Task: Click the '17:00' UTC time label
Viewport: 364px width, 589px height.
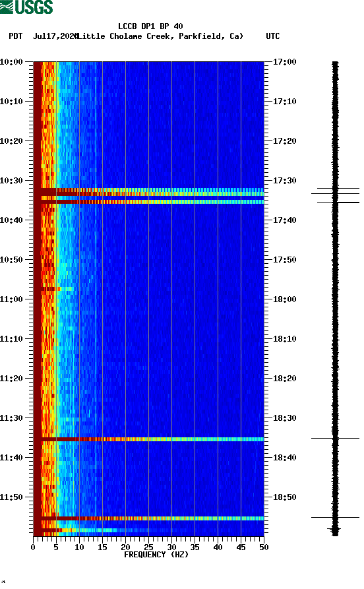Action: [x=284, y=61]
